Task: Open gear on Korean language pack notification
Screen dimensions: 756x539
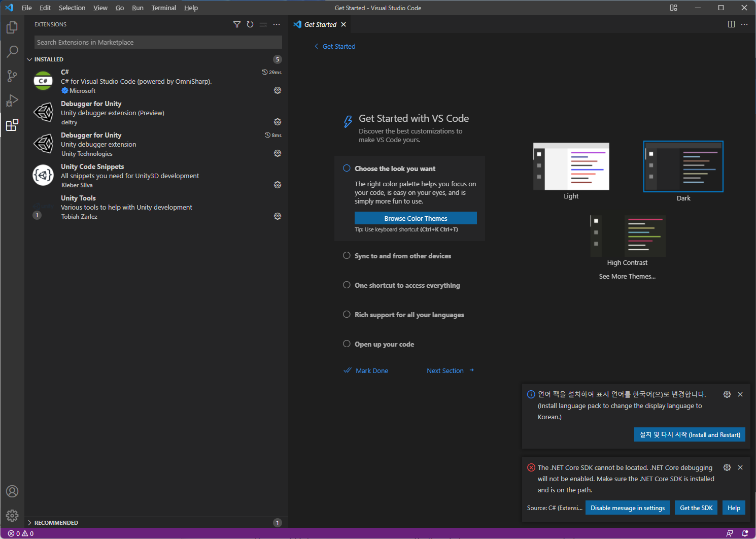Action: (727, 394)
